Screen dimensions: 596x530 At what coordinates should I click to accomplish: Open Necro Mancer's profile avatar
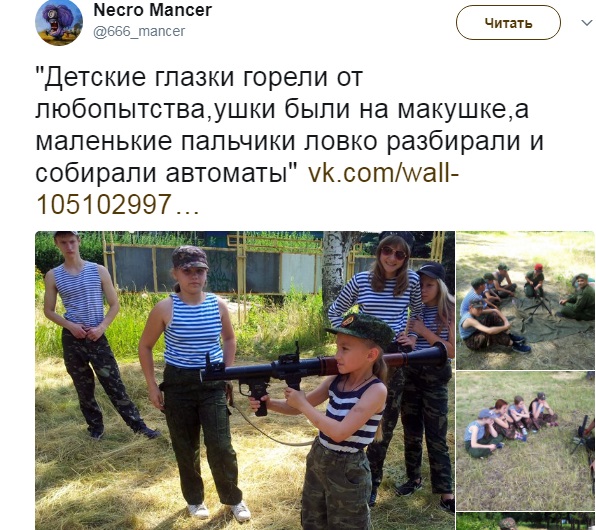coord(59,22)
